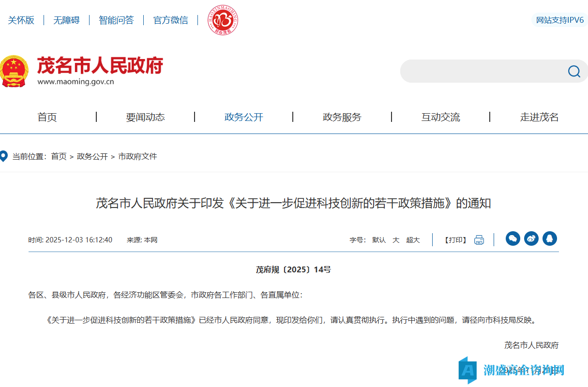Open the 政务公开 navigation tab
Image resolution: width=588 pixels, height=387 pixels.
(243, 117)
